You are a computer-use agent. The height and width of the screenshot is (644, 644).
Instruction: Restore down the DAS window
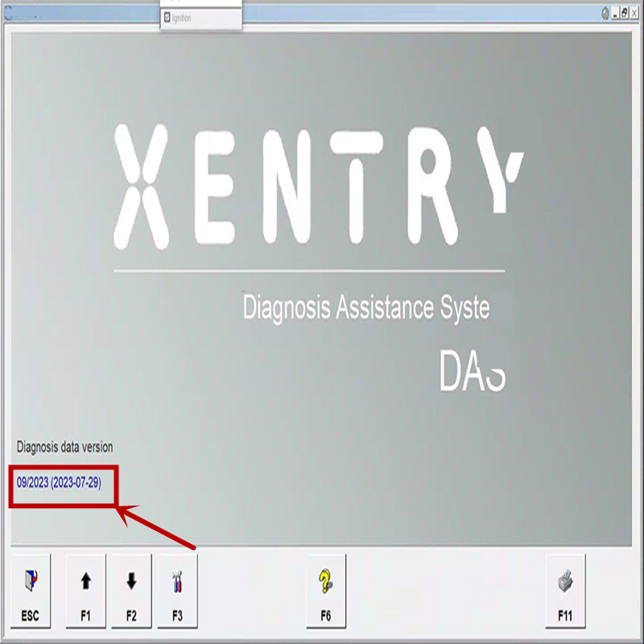coord(625,14)
